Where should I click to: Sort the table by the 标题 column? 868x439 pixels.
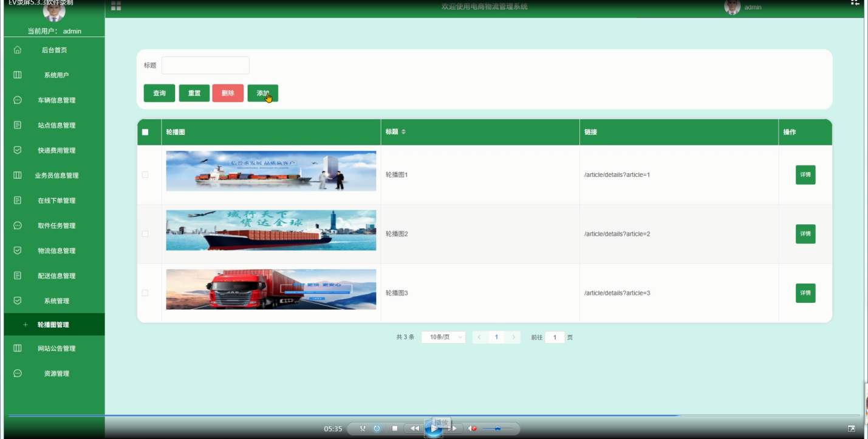click(x=403, y=132)
